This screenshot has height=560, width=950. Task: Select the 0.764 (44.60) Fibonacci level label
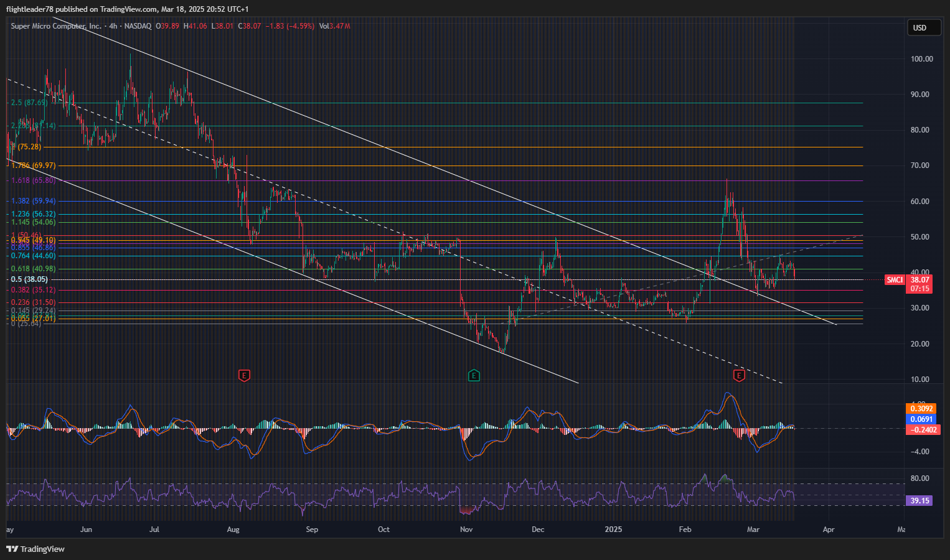click(34, 256)
